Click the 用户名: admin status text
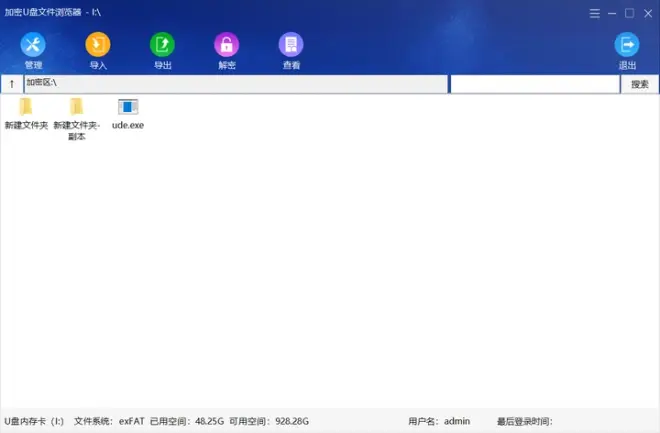 (x=439, y=422)
